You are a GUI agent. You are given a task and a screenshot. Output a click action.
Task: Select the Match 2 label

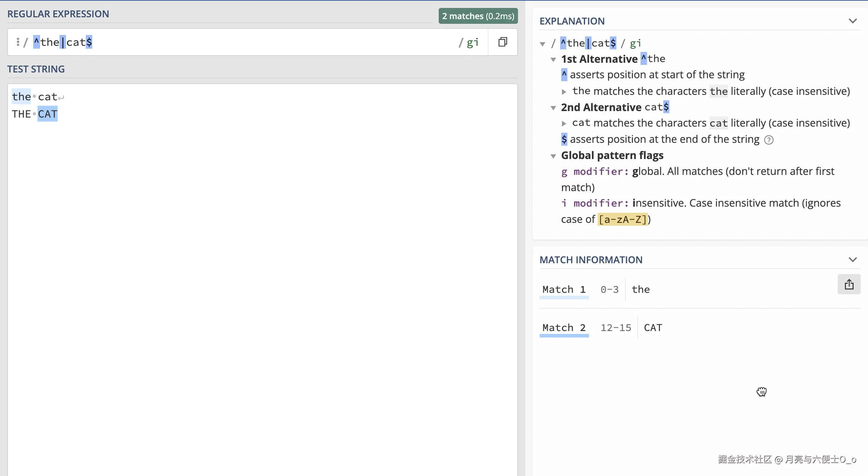click(564, 328)
